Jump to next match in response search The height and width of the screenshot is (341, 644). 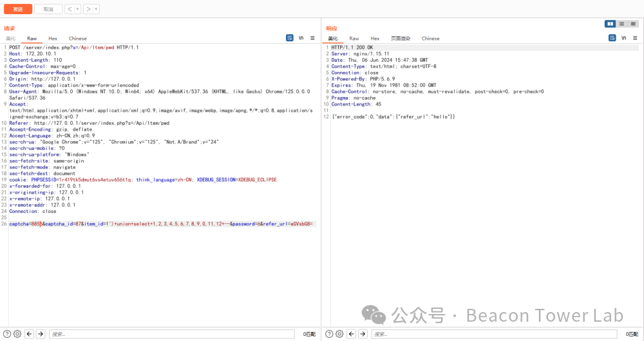point(363,334)
